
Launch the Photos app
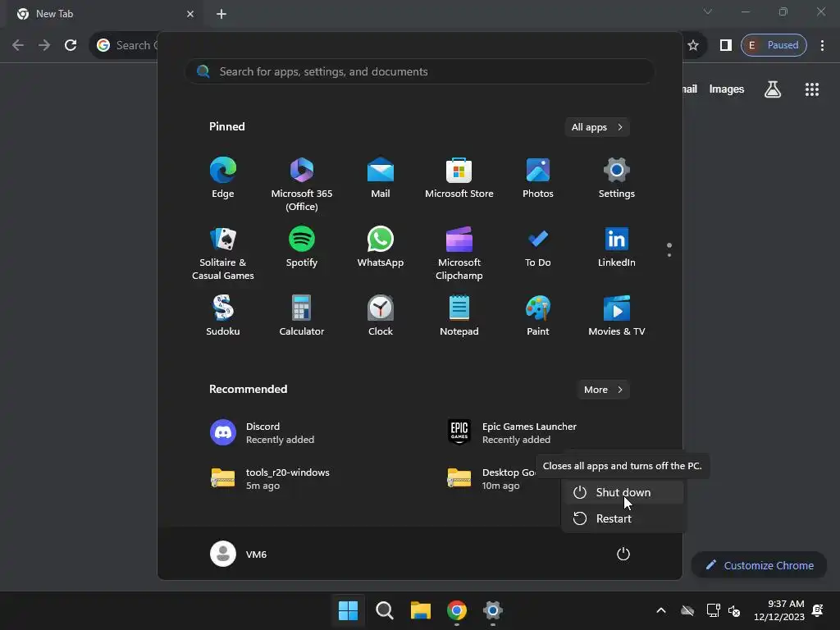pos(538,178)
